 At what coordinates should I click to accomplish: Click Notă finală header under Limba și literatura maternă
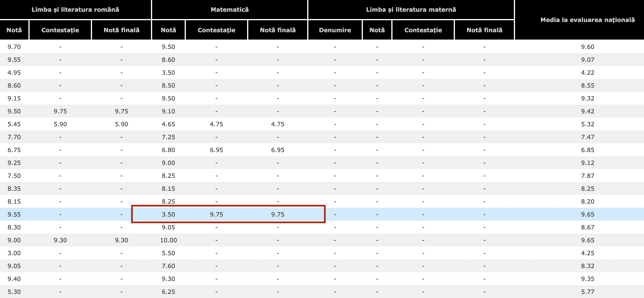click(x=484, y=30)
